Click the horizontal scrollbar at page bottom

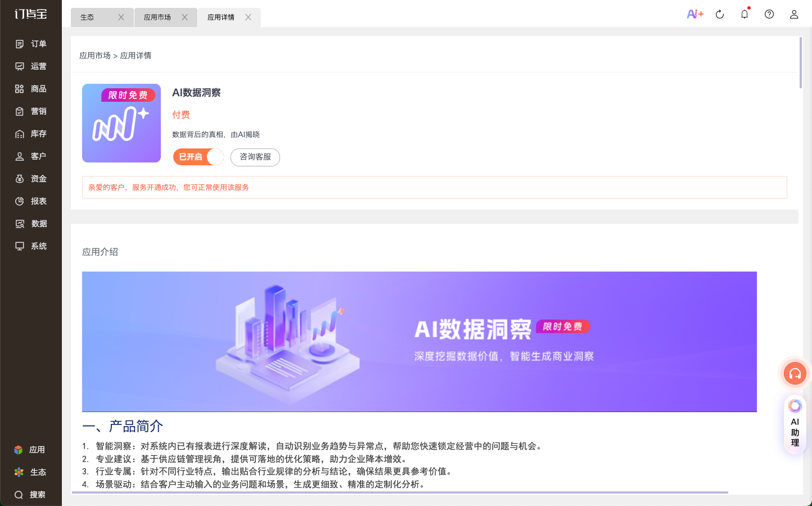[x=399, y=493]
